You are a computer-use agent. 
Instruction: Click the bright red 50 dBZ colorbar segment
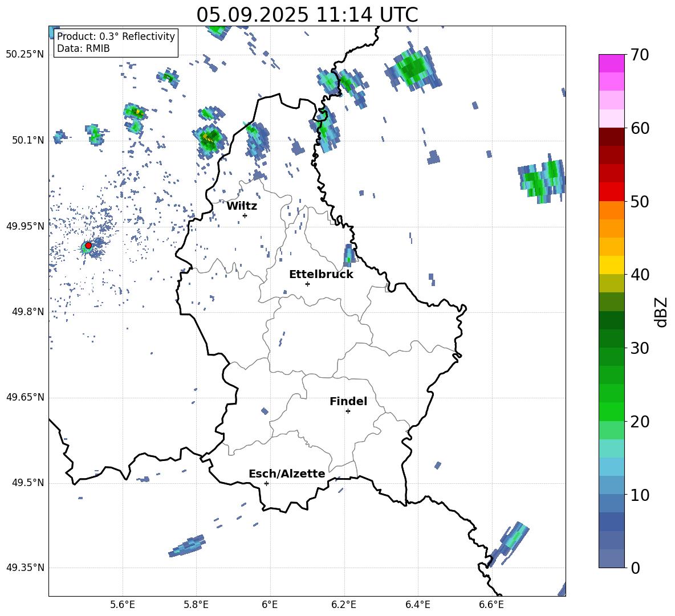pos(612,192)
